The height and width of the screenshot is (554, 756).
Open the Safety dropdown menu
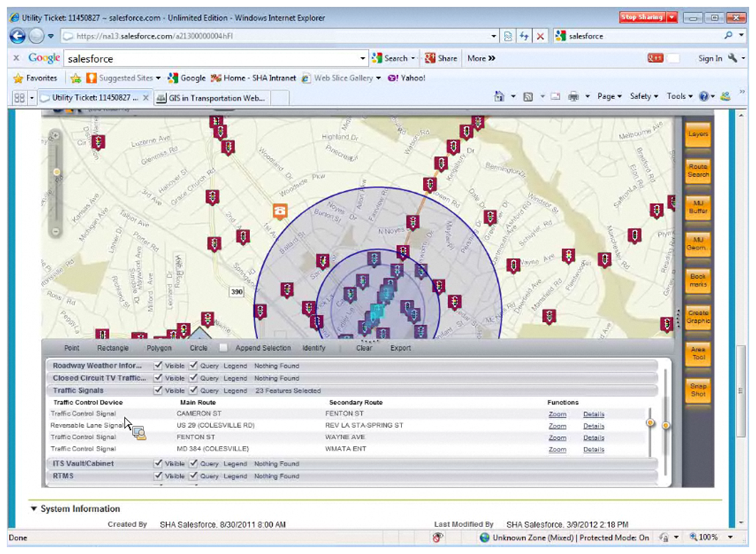pyautogui.click(x=643, y=97)
